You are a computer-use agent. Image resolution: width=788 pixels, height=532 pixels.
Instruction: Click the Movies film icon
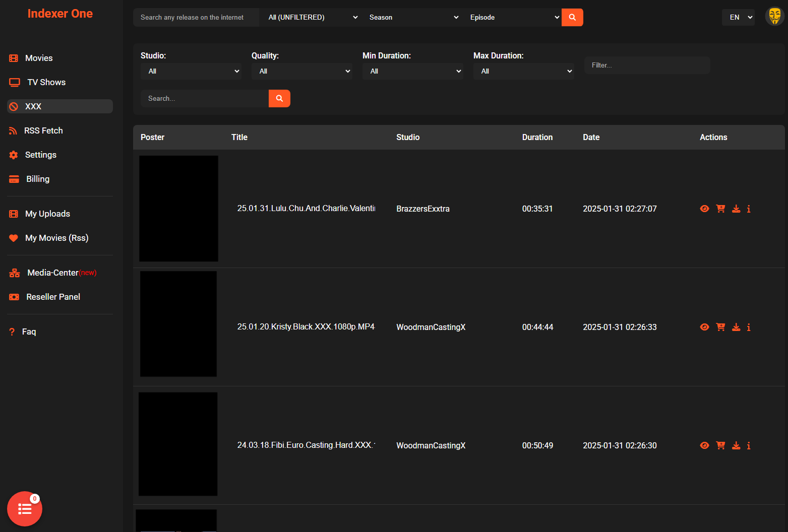pos(14,58)
